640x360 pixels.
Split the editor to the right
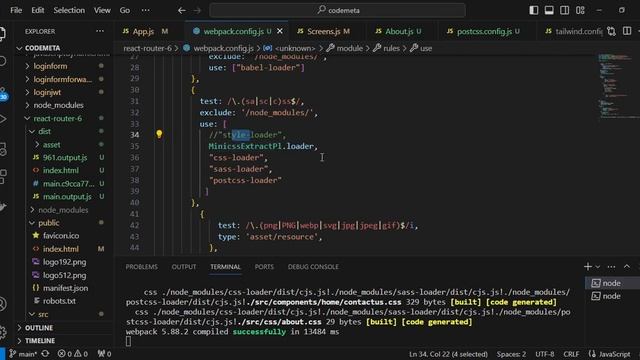tap(627, 31)
